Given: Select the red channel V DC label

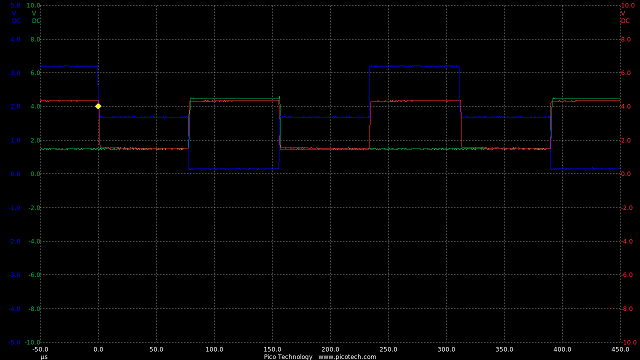Looking at the screenshot, I should 625,17.
